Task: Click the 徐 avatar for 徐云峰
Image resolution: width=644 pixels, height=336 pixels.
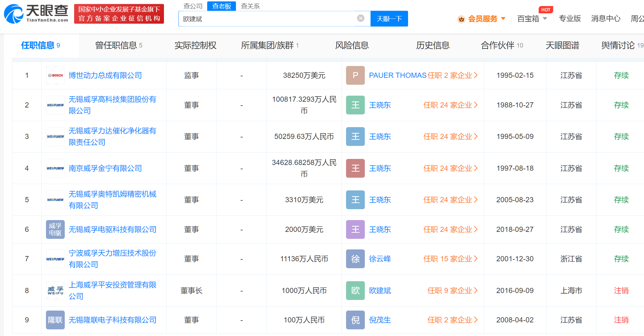Action: point(355,259)
